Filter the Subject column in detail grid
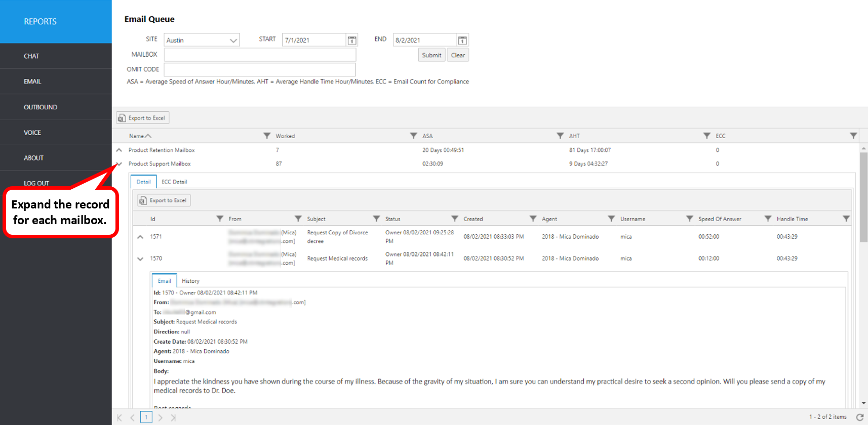 click(376, 219)
